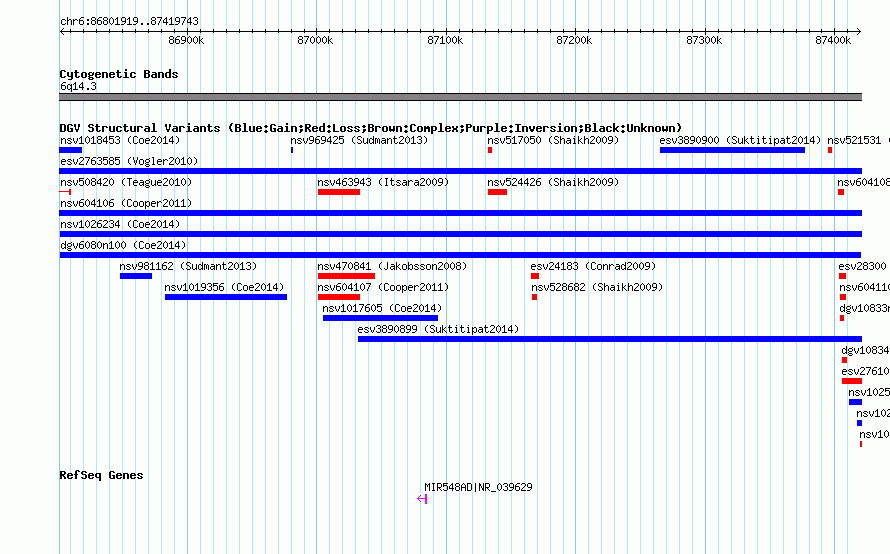Click the nsv517050 (Shaikh2009) red loss marker

tap(490, 150)
